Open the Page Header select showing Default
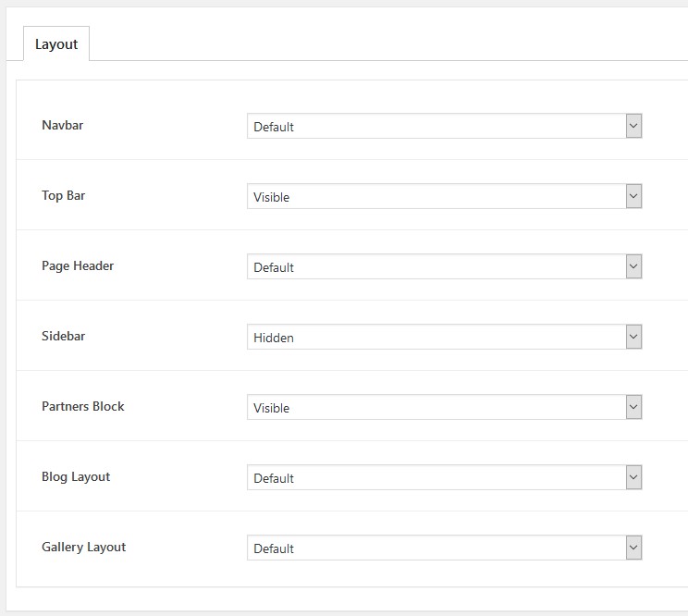The image size is (688, 616). pyautogui.click(x=445, y=266)
